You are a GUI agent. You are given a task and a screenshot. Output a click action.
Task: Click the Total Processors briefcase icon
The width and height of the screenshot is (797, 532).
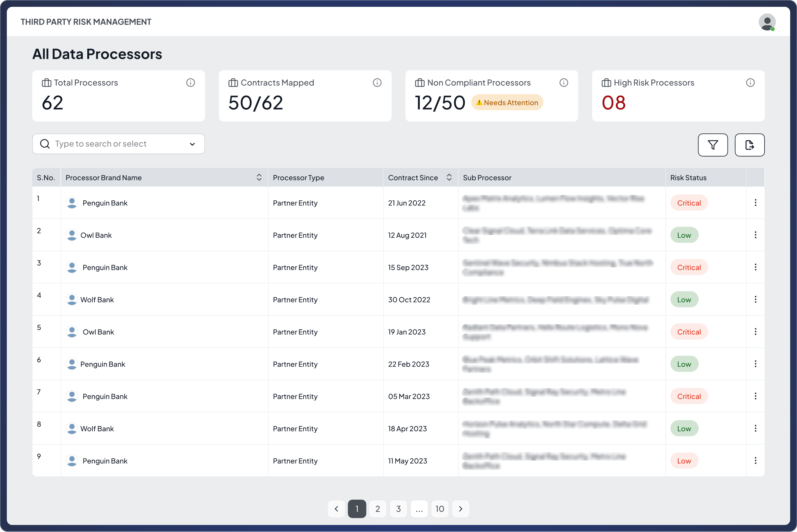tap(47, 83)
